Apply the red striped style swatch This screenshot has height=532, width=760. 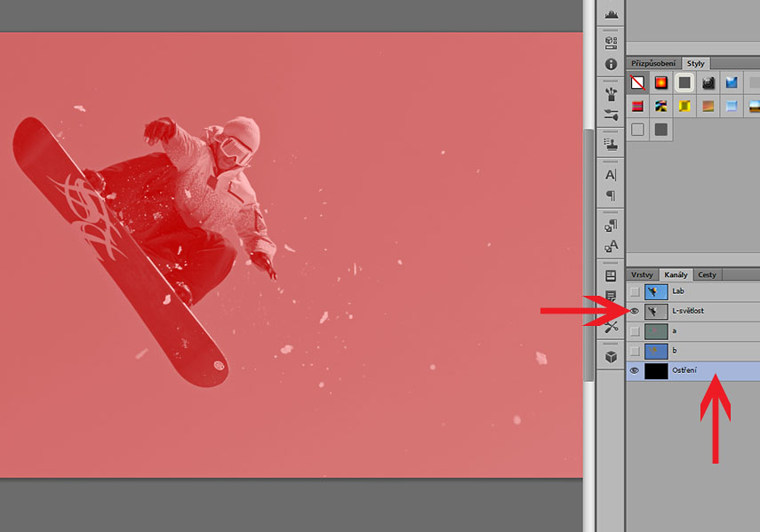click(x=637, y=106)
